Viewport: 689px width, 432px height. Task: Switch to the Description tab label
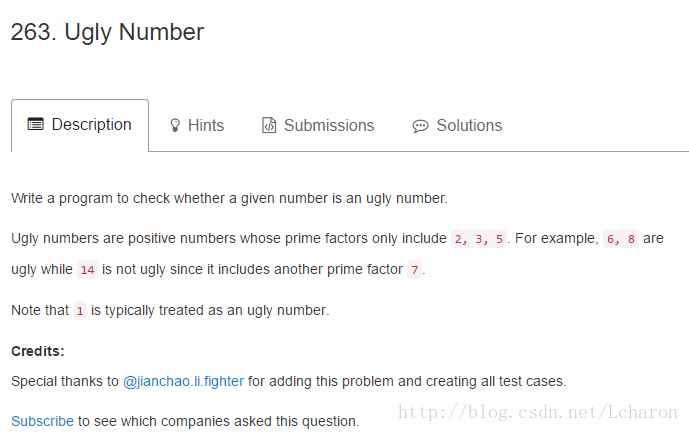(x=91, y=125)
